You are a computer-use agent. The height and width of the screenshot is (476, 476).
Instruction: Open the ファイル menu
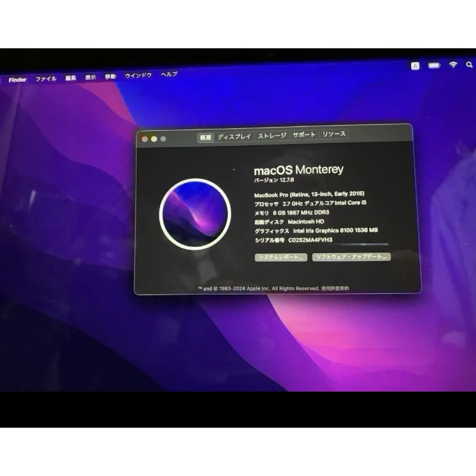[46, 79]
